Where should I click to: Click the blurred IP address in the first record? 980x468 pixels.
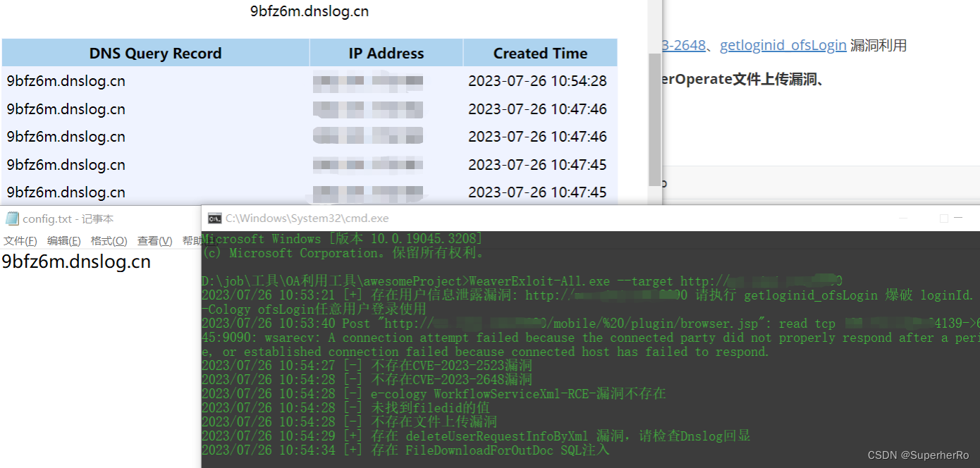pos(368,80)
